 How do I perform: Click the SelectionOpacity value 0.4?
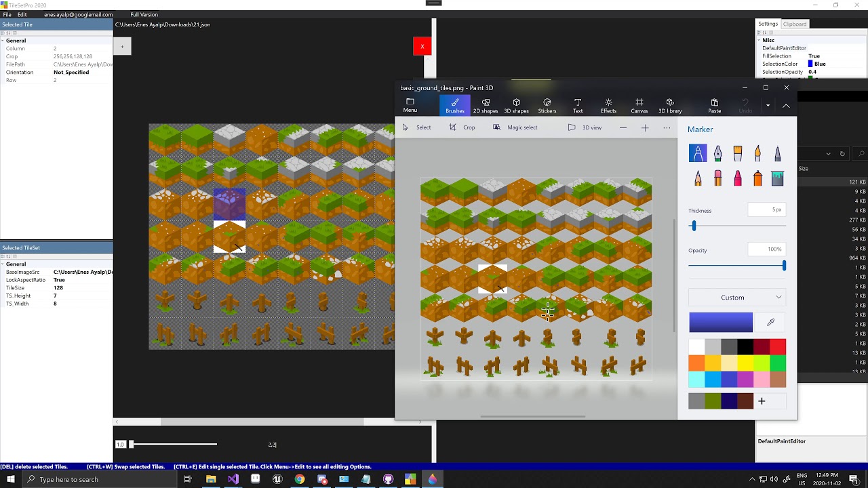[x=812, y=72]
